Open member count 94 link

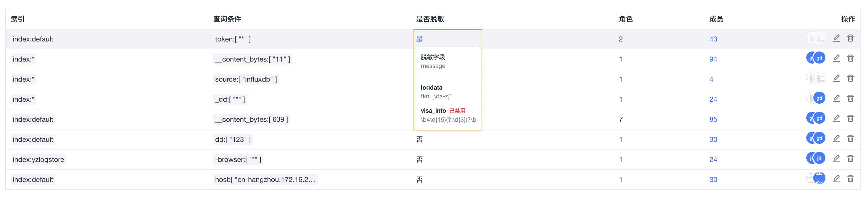pyautogui.click(x=713, y=59)
